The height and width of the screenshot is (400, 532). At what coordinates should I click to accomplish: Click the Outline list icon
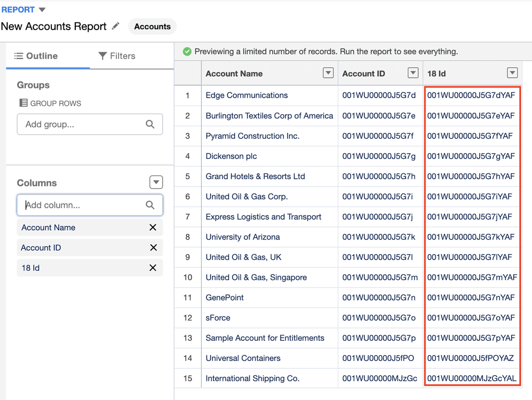pos(19,56)
